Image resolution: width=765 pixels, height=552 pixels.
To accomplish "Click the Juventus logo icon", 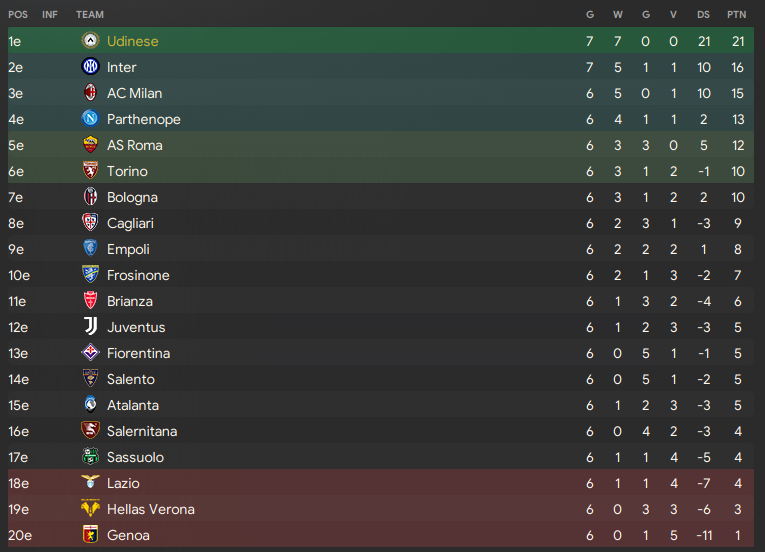I will [90, 327].
